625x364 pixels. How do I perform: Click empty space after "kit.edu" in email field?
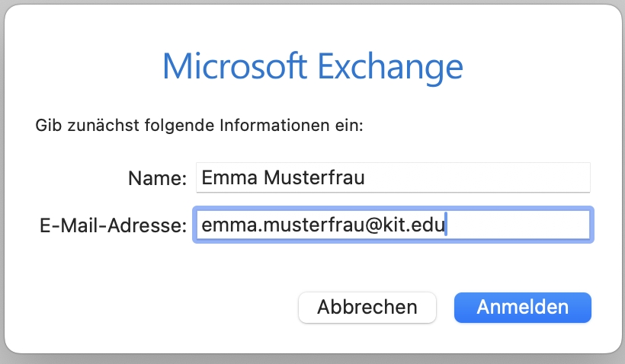click(518, 225)
